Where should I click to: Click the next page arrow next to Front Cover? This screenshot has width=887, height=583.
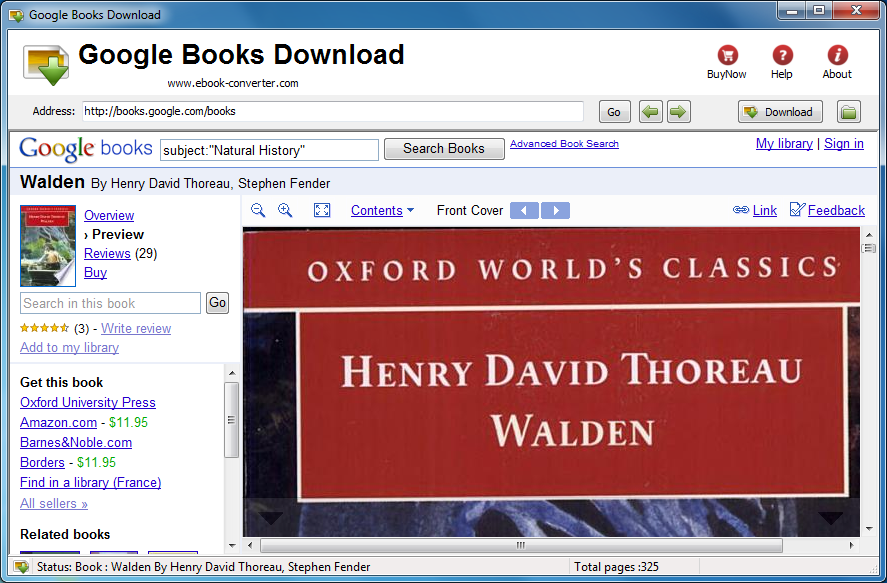click(x=555, y=210)
